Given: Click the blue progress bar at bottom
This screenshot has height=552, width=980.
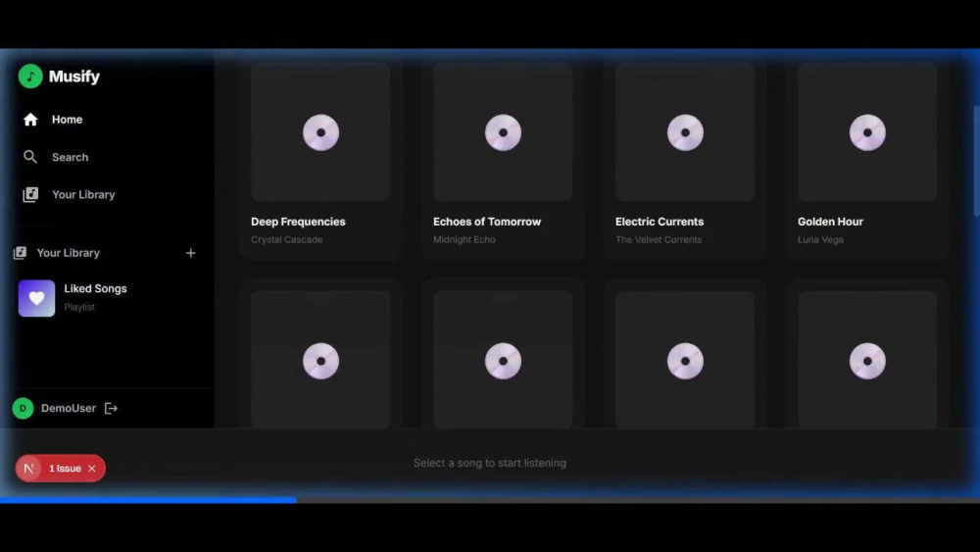Looking at the screenshot, I should 148,499.
